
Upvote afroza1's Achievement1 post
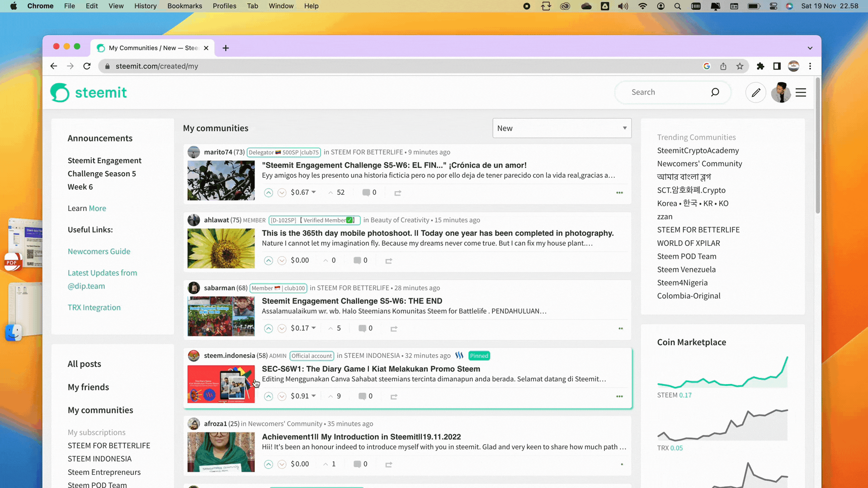pyautogui.click(x=268, y=464)
